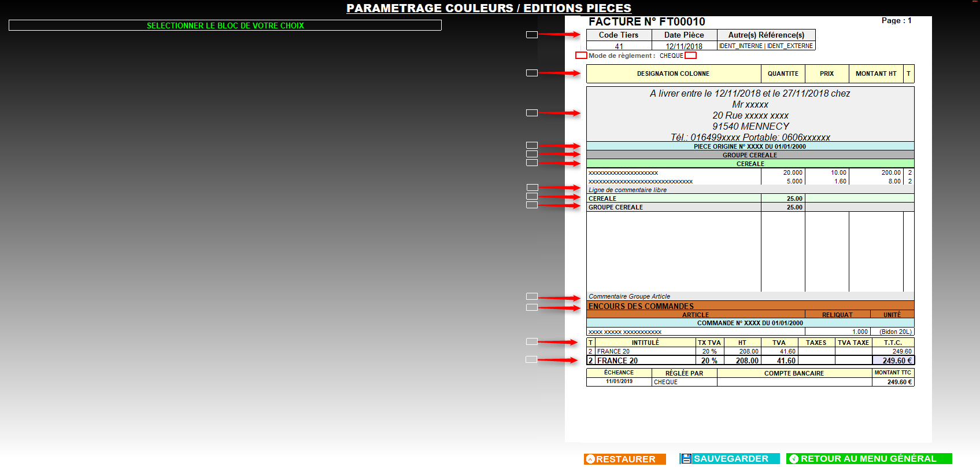This screenshot has width=980, height=467.
Task: Select box pointing to bold FRANCE 20 total row
Action: [531, 359]
